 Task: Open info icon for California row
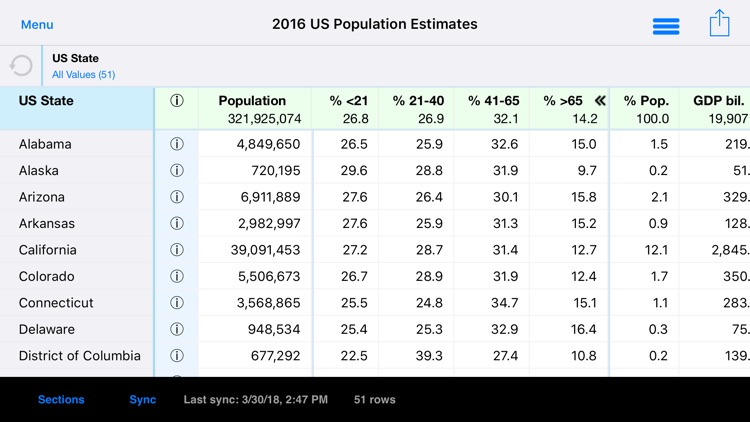[177, 250]
